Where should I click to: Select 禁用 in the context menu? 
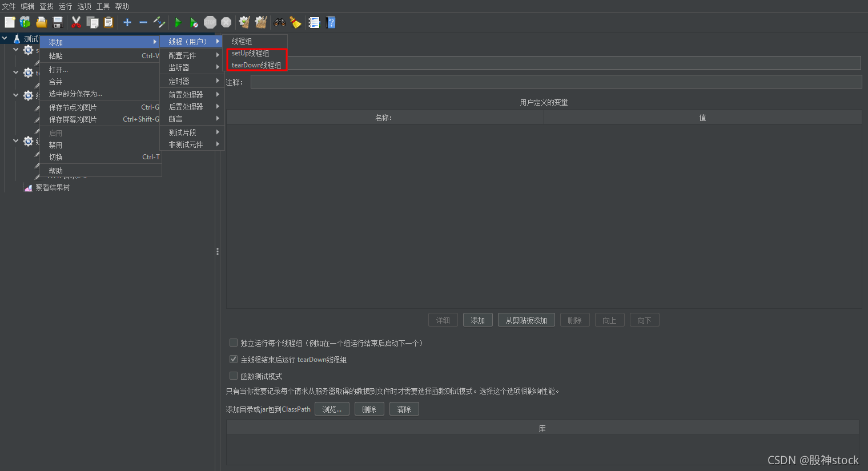(101, 145)
